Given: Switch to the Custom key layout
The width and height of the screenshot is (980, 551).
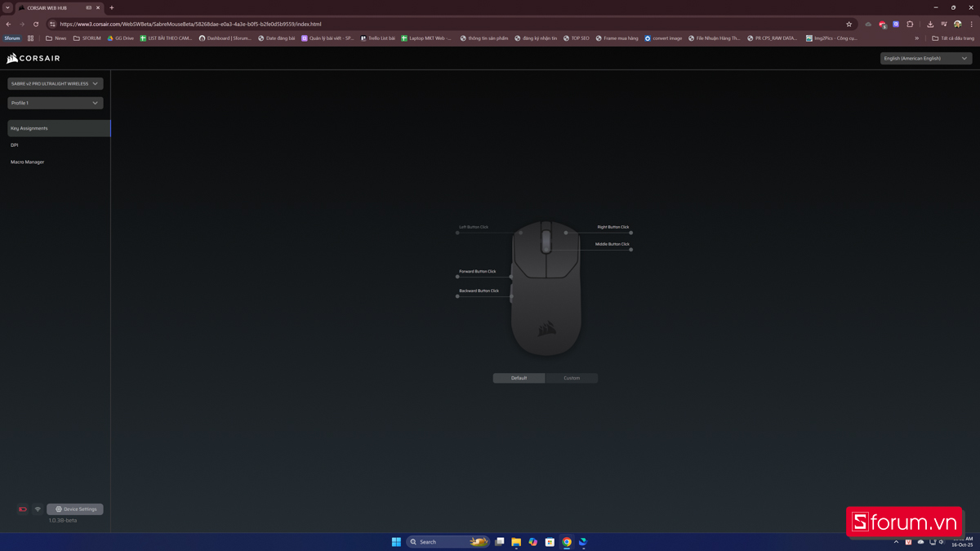Looking at the screenshot, I should click(572, 378).
